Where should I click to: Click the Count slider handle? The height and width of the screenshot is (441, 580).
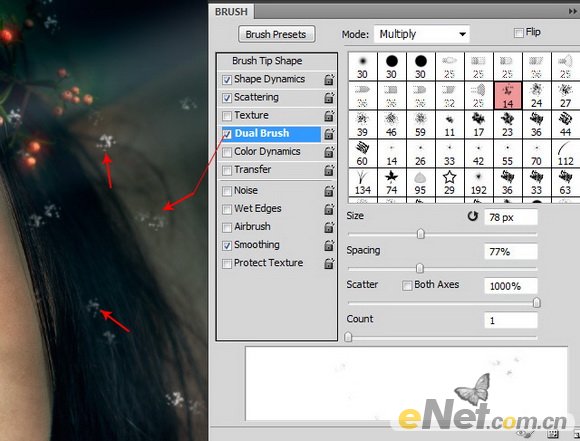click(x=348, y=337)
